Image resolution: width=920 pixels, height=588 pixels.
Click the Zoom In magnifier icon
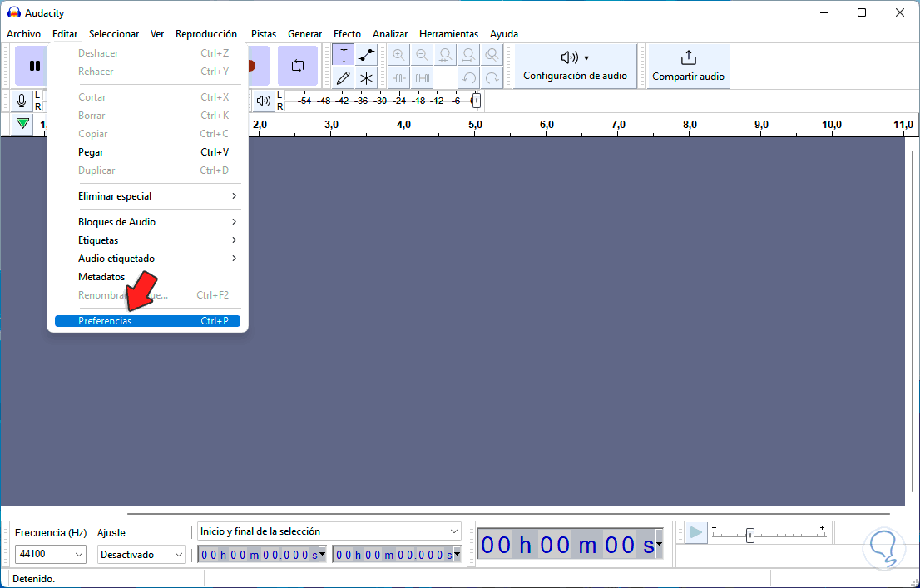click(x=399, y=55)
